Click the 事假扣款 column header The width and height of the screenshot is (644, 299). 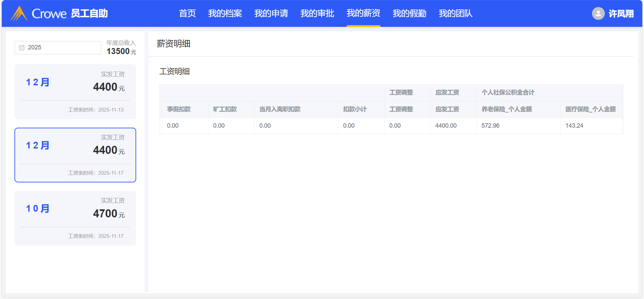[179, 109]
